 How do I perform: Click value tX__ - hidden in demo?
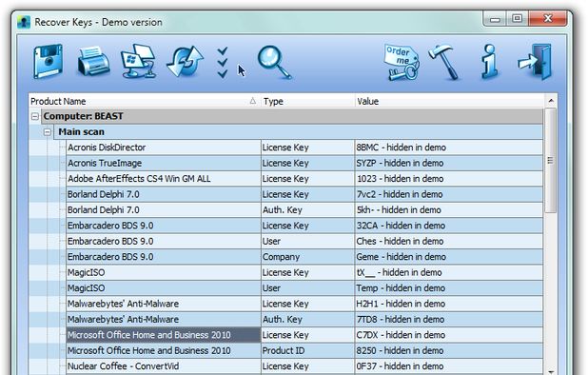tap(399, 272)
